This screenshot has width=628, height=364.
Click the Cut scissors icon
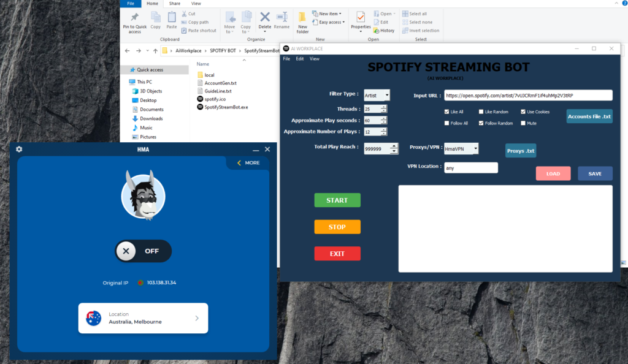[x=184, y=13]
